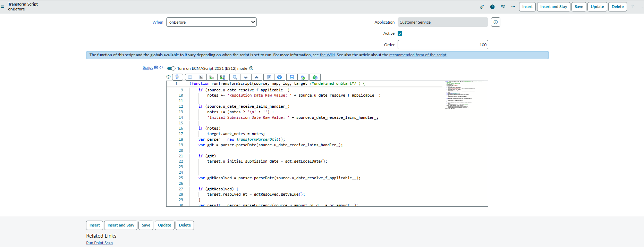Click the Application field Customer Service
644x247 pixels.
click(x=443, y=22)
